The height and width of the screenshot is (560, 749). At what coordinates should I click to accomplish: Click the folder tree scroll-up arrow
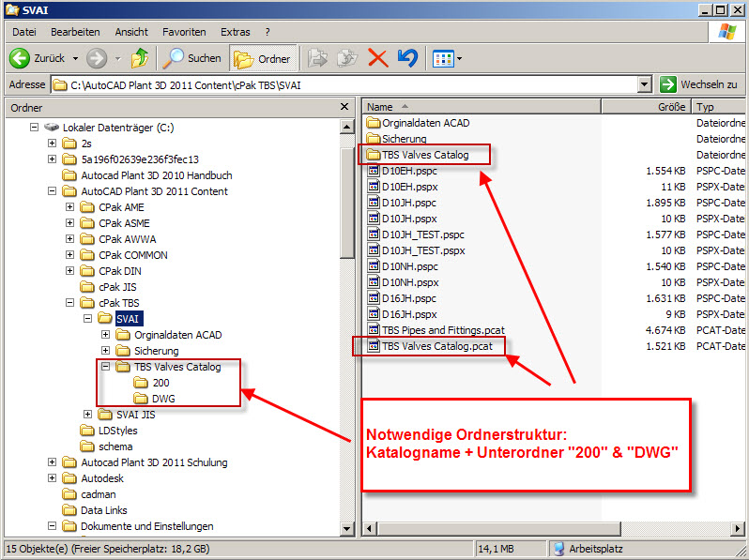click(x=346, y=127)
